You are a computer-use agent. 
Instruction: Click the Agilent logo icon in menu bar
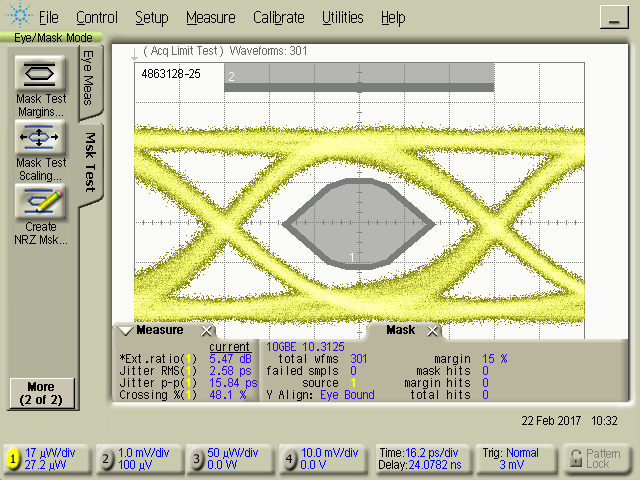17,17
